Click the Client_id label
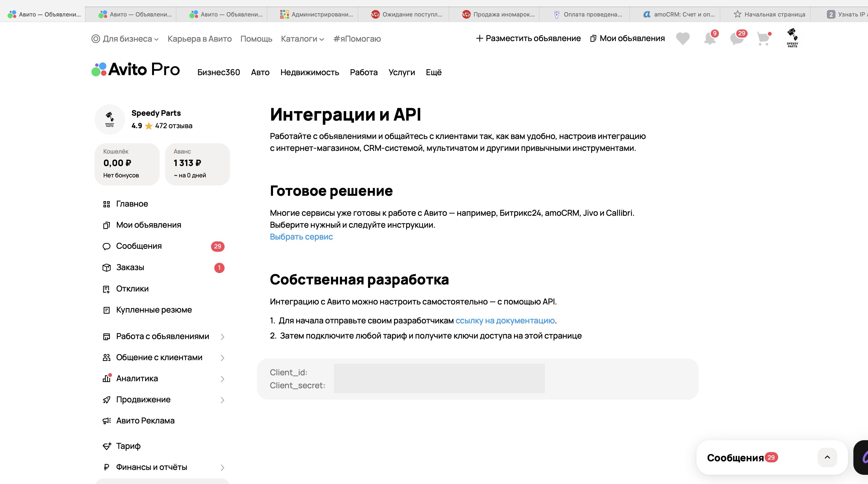The image size is (868, 484). coord(288,373)
